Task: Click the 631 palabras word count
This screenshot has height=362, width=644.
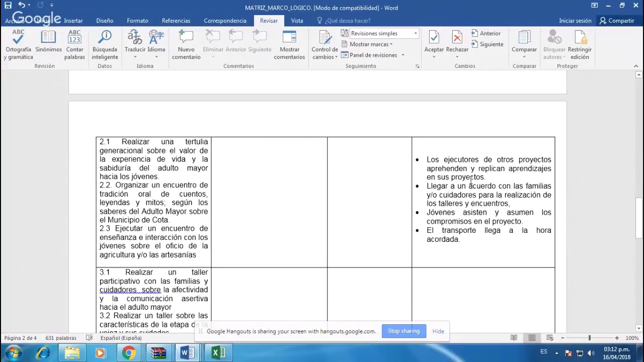Action: (61, 338)
